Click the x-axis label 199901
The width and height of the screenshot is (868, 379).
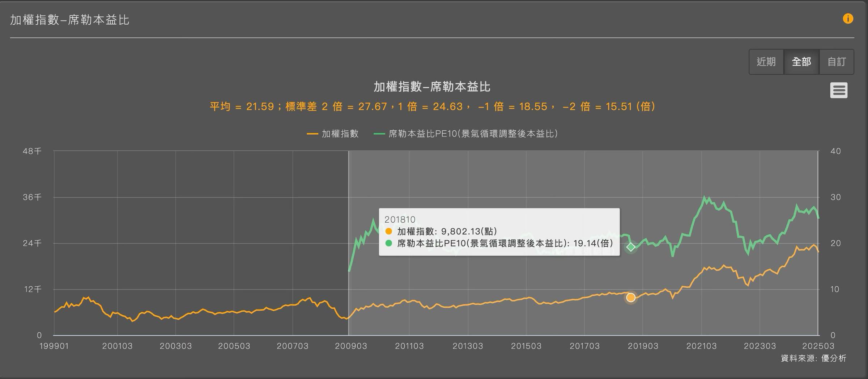tap(54, 346)
